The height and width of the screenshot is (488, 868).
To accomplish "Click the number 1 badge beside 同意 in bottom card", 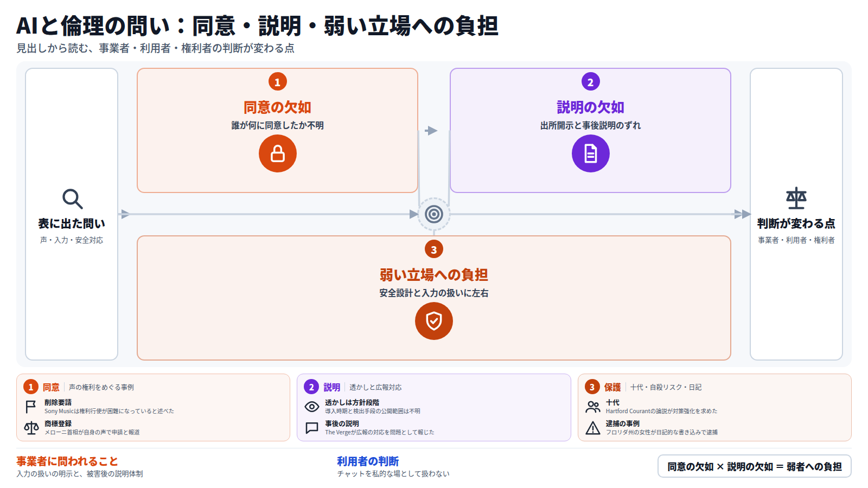I will point(31,387).
